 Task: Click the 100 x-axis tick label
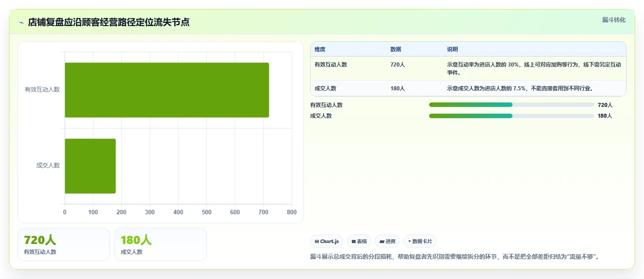93,212
